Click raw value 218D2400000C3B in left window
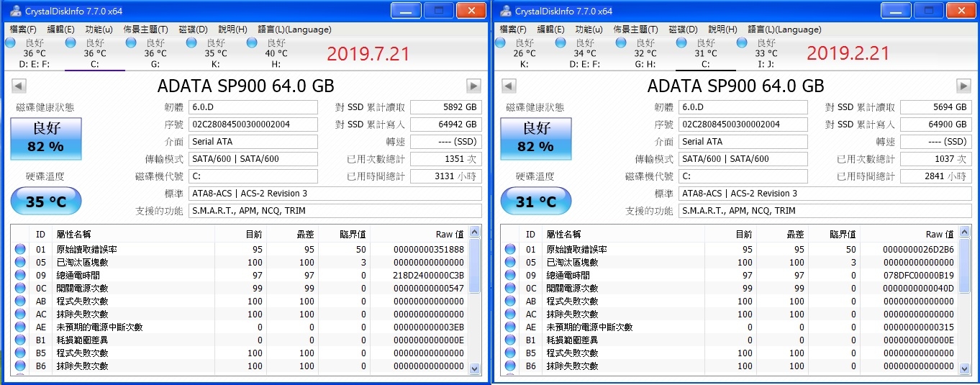This screenshot has height=385, width=980. coord(429,276)
